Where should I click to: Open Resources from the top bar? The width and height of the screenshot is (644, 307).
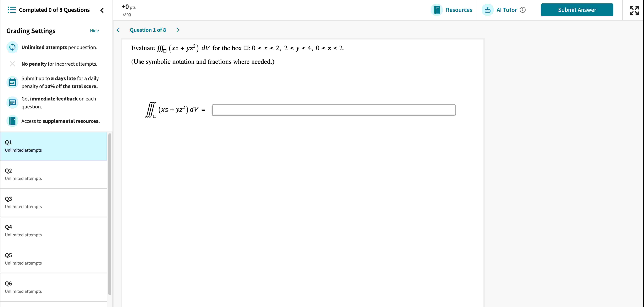click(452, 10)
